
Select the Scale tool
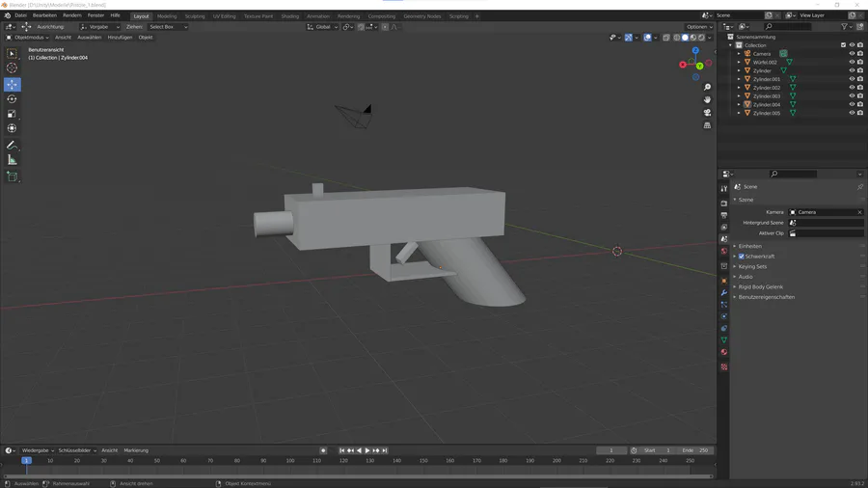pos(12,114)
